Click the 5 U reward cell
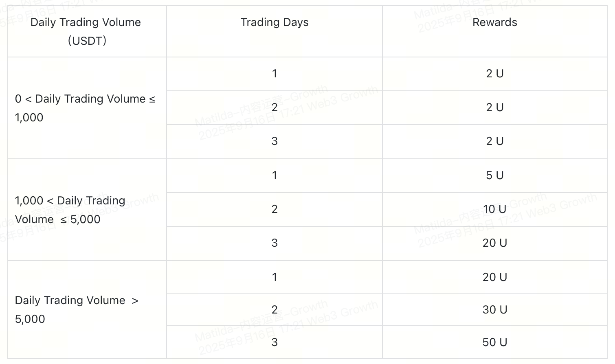 click(x=494, y=175)
